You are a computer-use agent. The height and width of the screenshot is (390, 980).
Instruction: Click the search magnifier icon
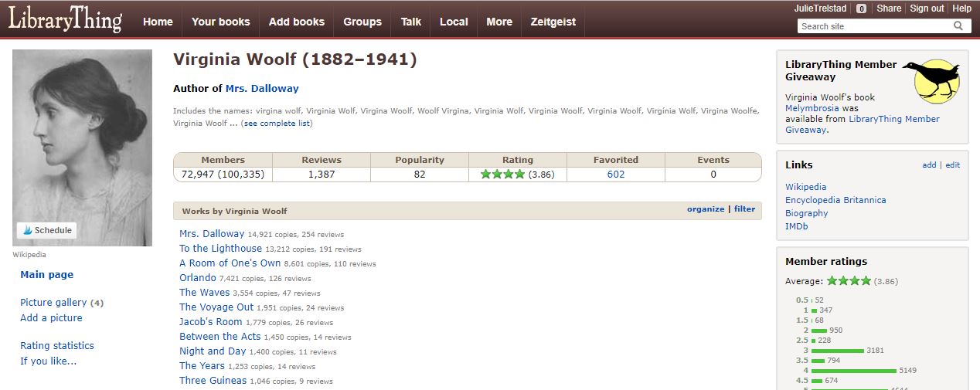pyautogui.click(x=958, y=26)
